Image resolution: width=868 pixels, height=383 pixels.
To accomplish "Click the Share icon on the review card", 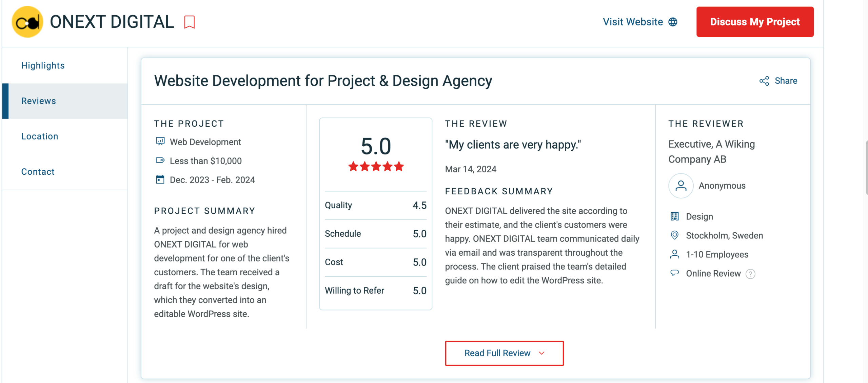I will coord(764,81).
